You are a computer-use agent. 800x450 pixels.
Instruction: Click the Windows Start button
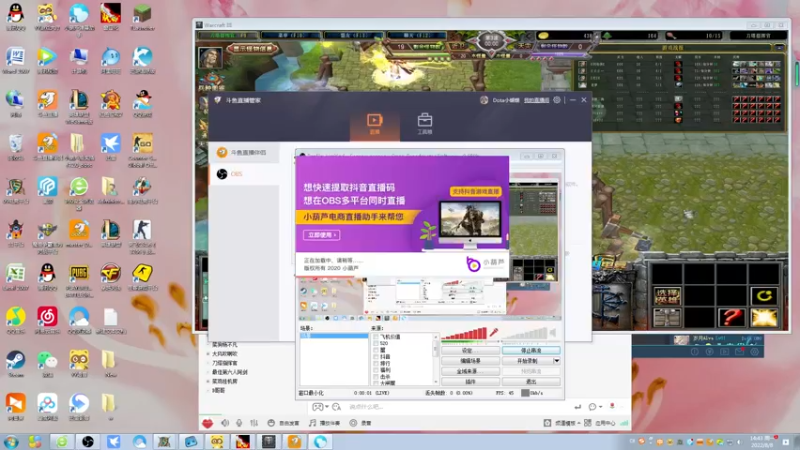pyautogui.click(x=11, y=441)
